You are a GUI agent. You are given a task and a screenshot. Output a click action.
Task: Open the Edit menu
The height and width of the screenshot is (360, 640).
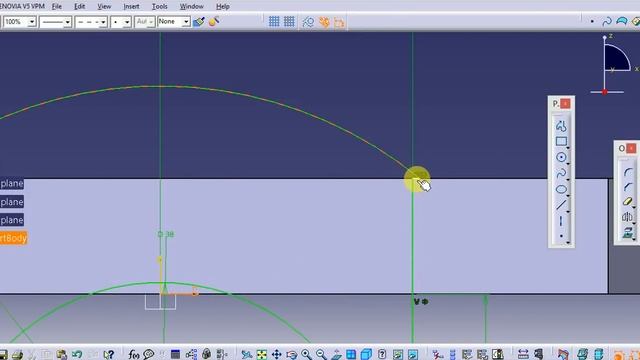[80, 7]
